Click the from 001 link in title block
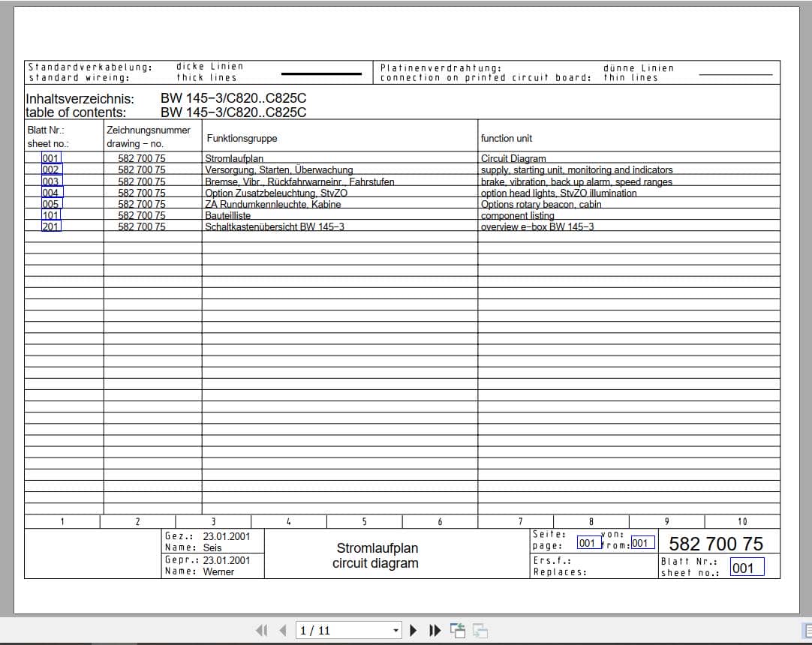The width and height of the screenshot is (812, 645). tap(642, 543)
